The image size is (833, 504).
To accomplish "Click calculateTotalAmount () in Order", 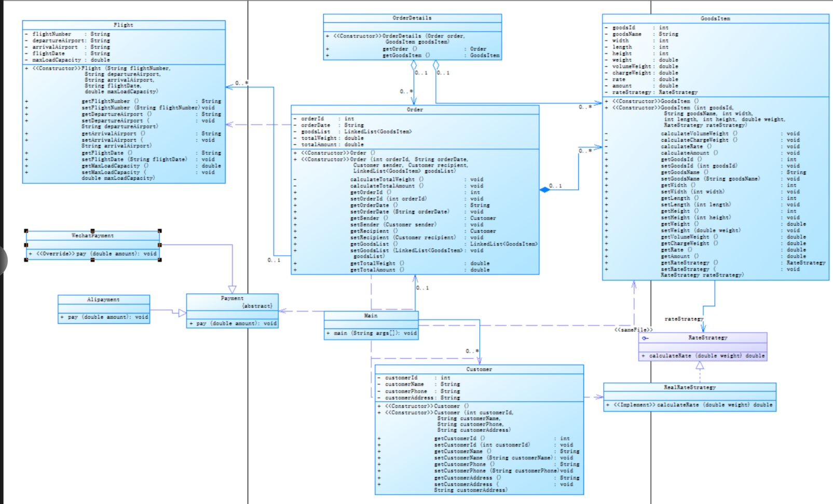I will 387,186.
